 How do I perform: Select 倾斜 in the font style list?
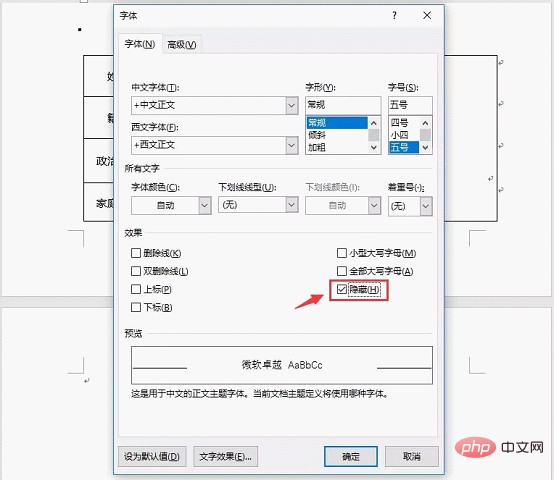point(317,135)
